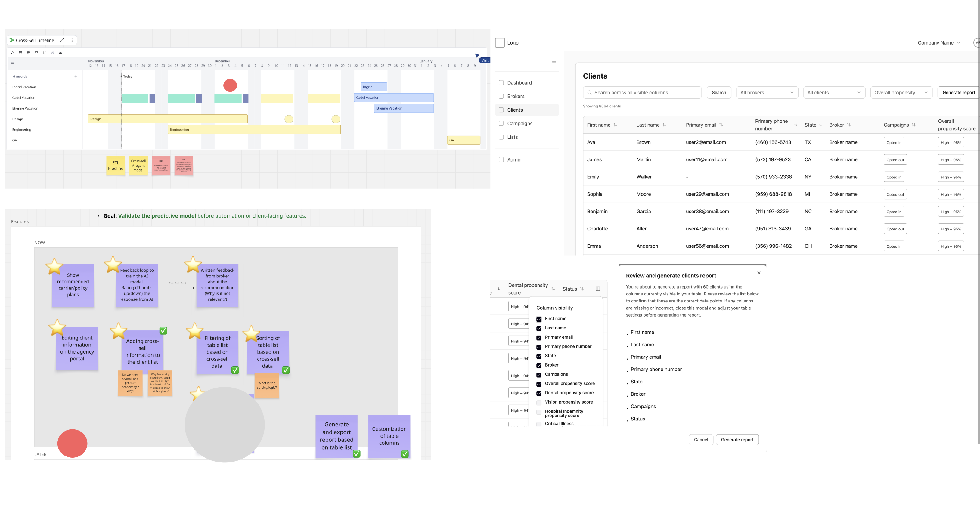This screenshot has width=980, height=529.
Task: Expand the Cross-Sell Timeline to fullscreen
Action: point(62,40)
